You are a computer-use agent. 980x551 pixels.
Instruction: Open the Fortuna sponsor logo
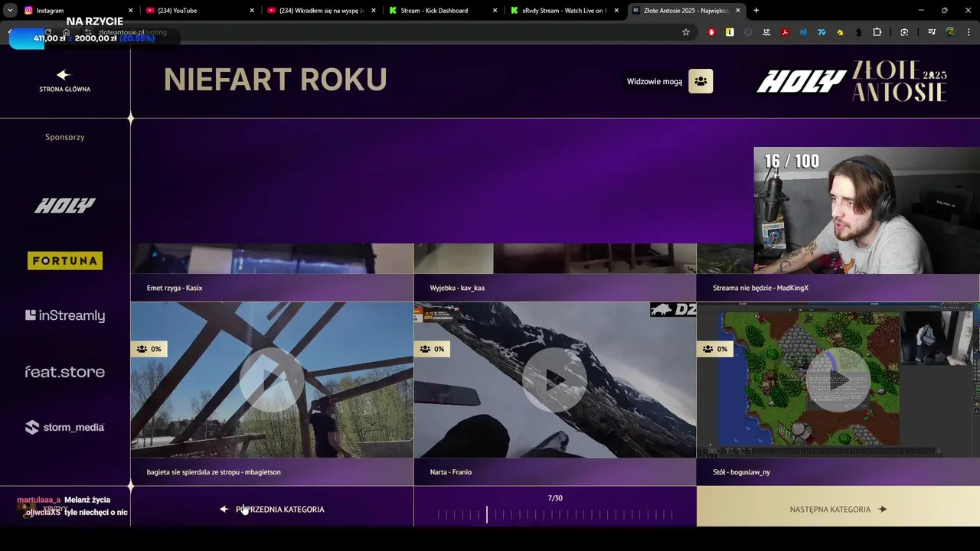[65, 261]
